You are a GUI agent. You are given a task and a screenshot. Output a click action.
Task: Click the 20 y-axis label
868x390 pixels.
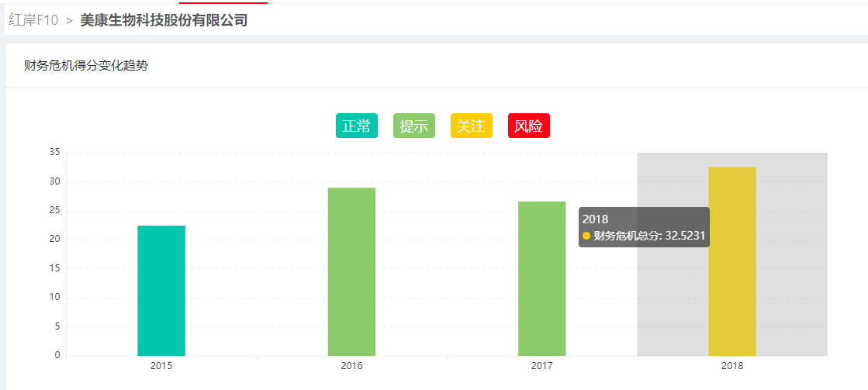pyautogui.click(x=54, y=240)
